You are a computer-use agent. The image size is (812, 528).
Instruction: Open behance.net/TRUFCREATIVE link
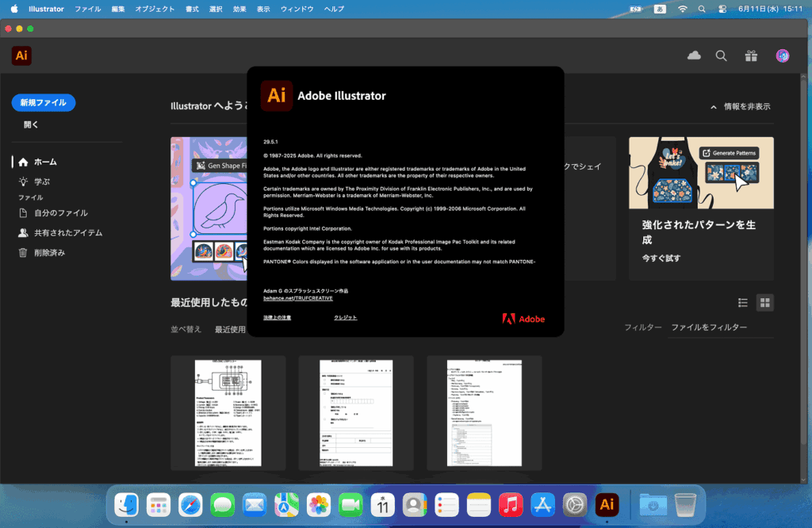coord(298,298)
